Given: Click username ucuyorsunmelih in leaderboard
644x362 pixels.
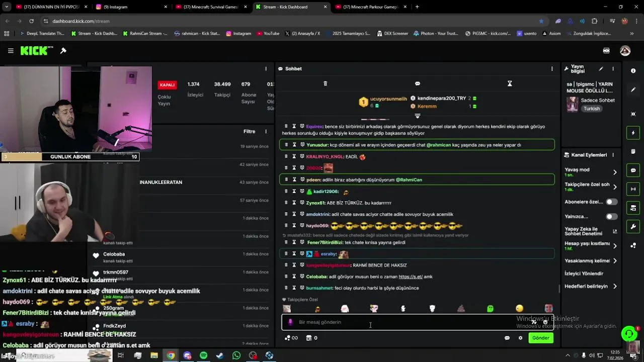Looking at the screenshot, I should pos(388,99).
